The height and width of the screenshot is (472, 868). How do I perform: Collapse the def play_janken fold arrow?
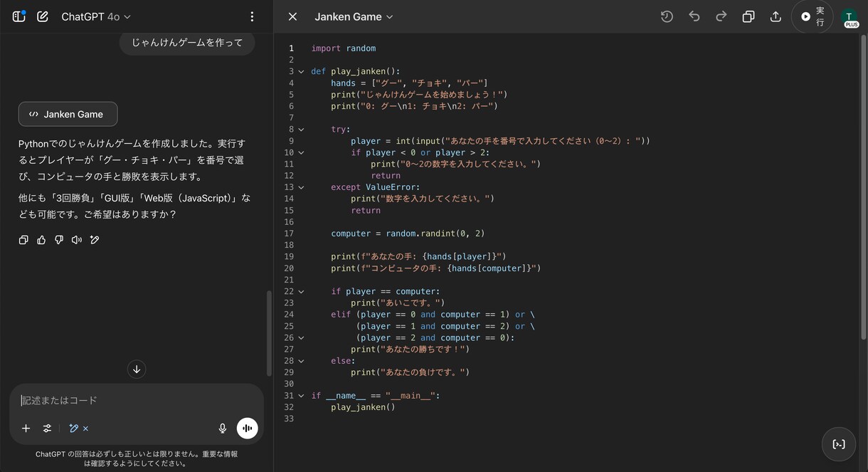click(301, 72)
